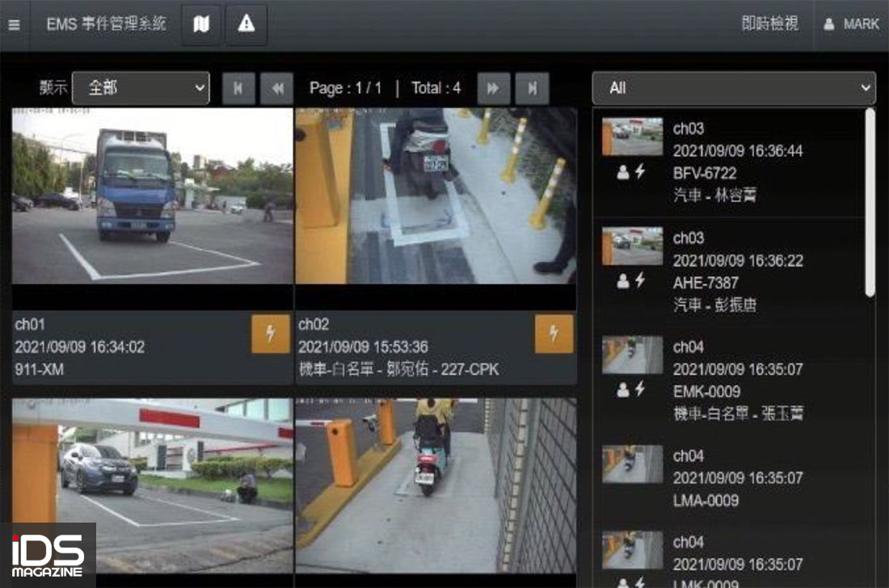Click timestamp 2021/09/09 16:36:44
The height and width of the screenshot is (588, 889).
click(738, 151)
